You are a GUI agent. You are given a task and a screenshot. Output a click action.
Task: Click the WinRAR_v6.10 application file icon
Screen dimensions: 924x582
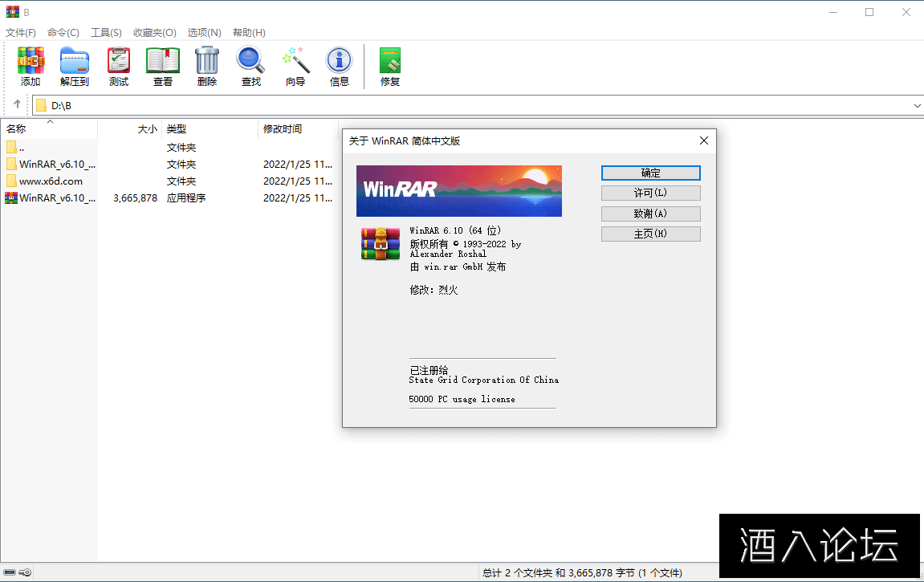tap(11, 198)
